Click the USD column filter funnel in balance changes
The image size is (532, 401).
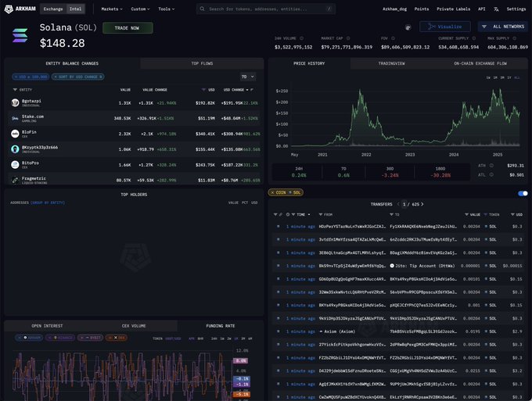pos(203,90)
